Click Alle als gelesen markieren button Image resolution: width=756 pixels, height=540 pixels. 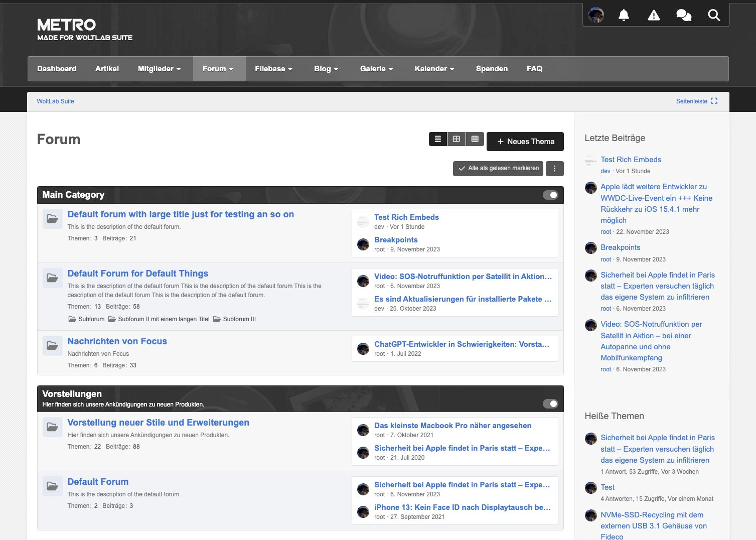click(x=499, y=169)
